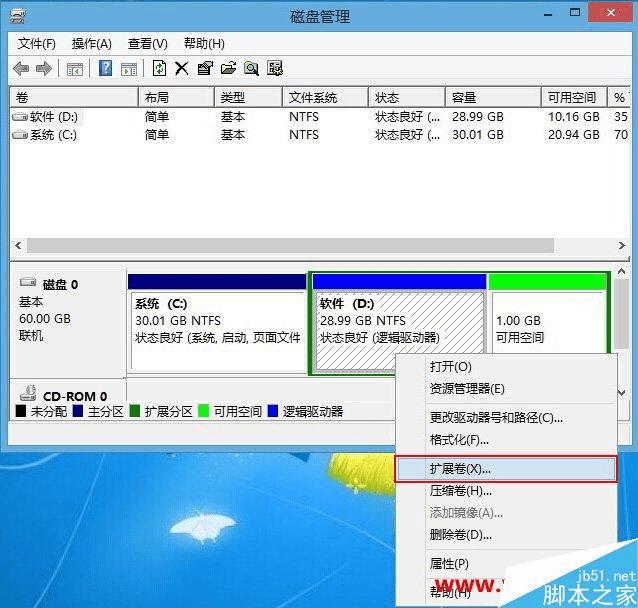
Task: Click the 30.01 GB capacity cell
Action: point(478,135)
